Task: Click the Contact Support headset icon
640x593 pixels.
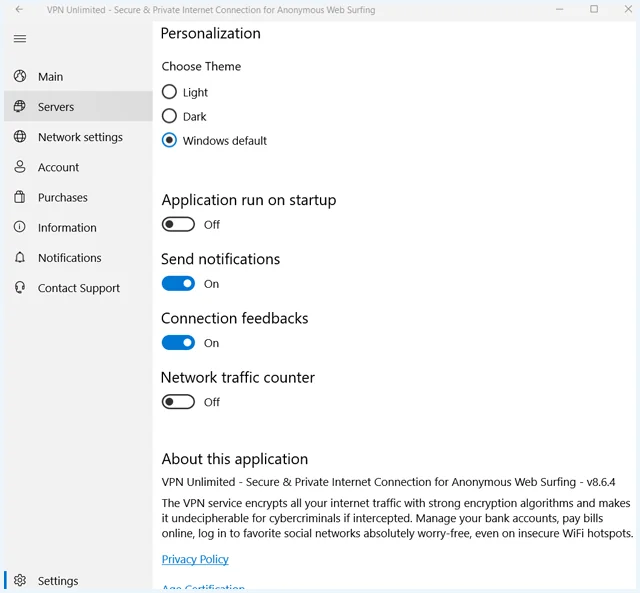Action: (x=20, y=288)
